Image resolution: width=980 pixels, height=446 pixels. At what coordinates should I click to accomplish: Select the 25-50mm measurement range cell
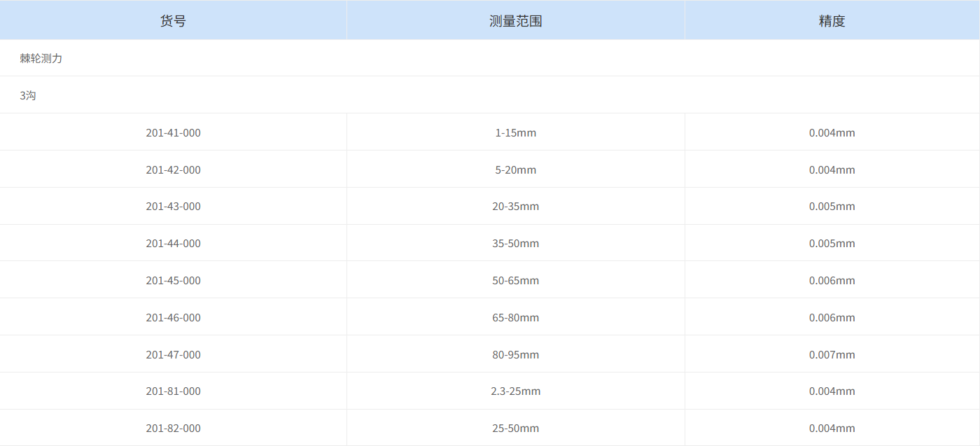click(x=516, y=428)
